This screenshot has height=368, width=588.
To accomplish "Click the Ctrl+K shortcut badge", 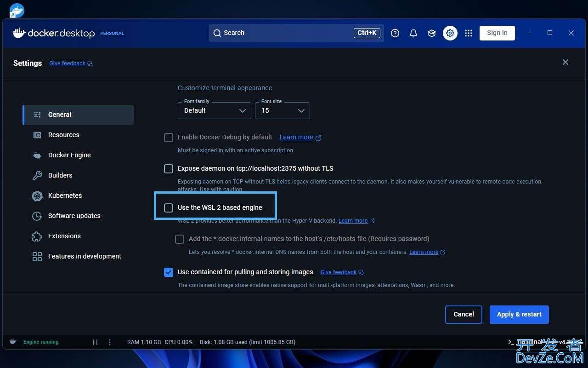I will tap(367, 33).
